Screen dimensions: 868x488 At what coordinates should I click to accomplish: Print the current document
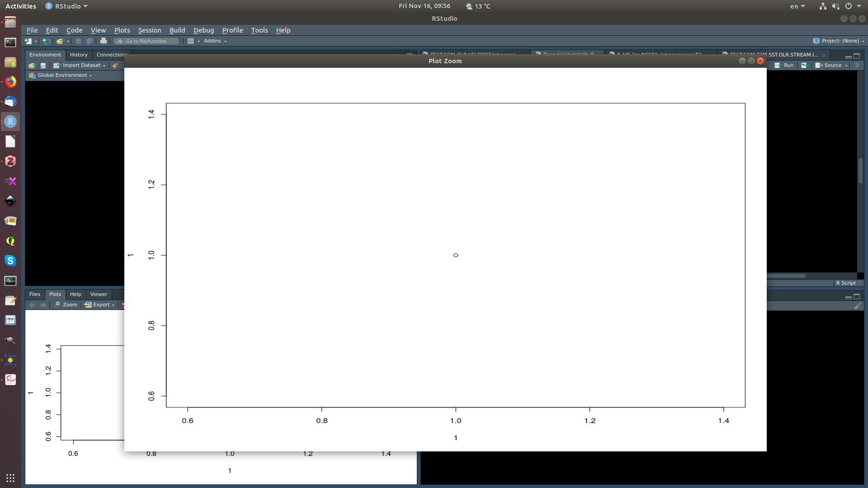(x=104, y=41)
